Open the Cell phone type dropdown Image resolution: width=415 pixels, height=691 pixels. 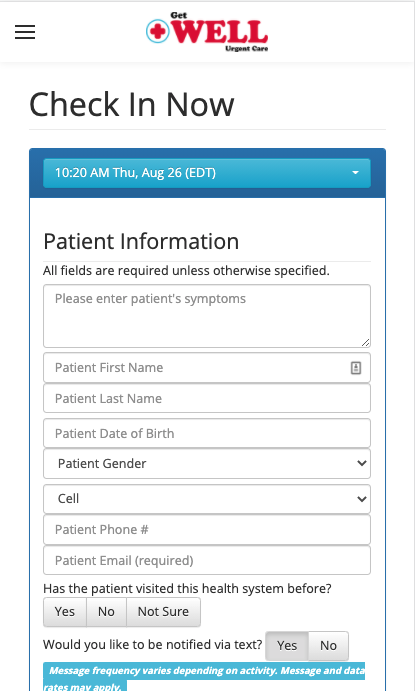tap(207, 499)
